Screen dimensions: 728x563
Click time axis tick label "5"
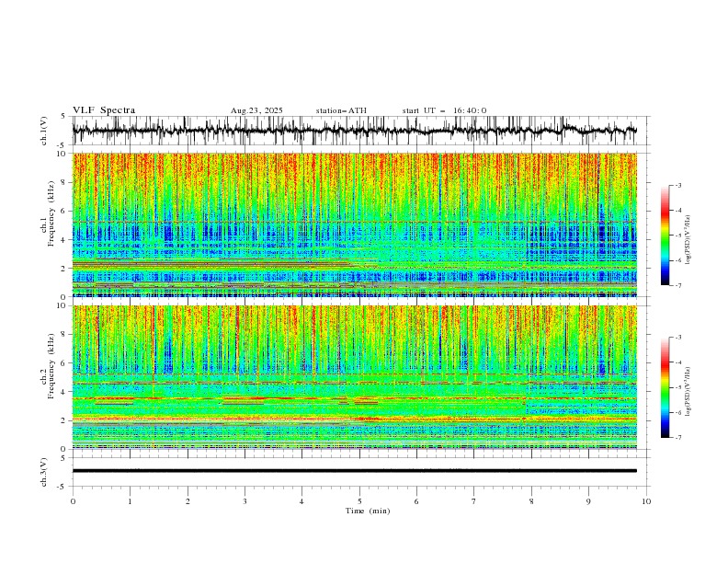(x=359, y=501)
